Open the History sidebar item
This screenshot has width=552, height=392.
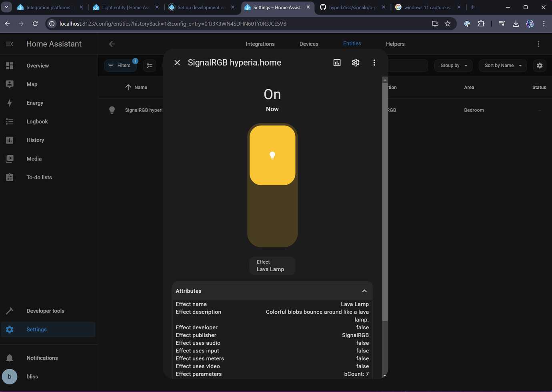tap(35, 140)
